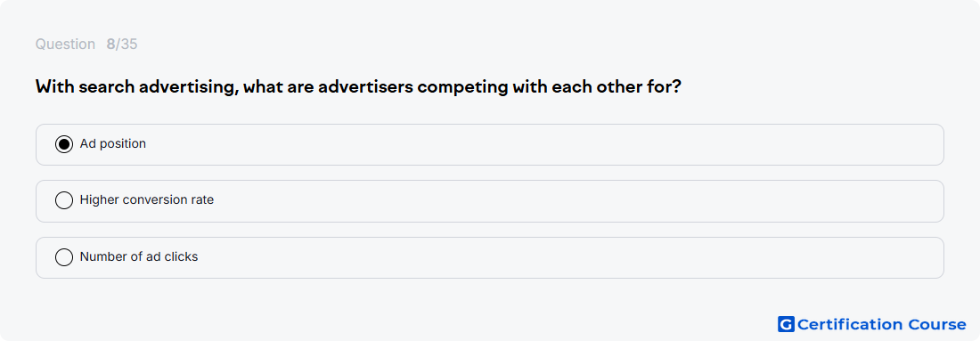Click empty area of Number of ad clicks card
This screenshot has width=980, height=341.
562,257
